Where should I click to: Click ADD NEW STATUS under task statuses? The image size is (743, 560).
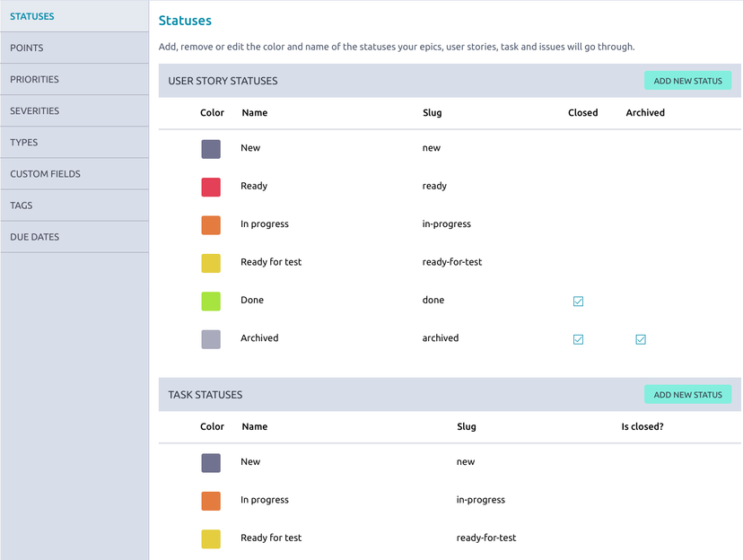[687, 394]
